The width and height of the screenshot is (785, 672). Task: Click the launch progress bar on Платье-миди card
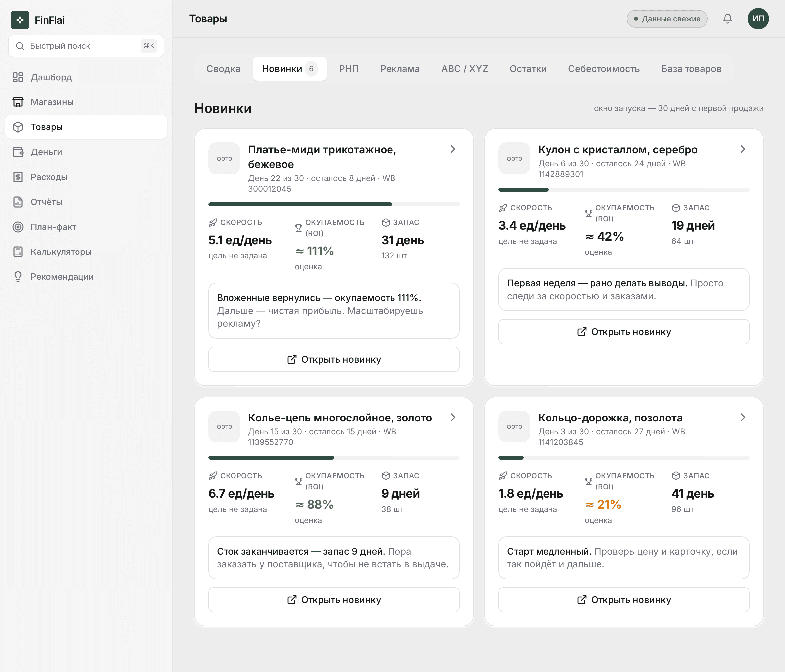click(334, 204)
